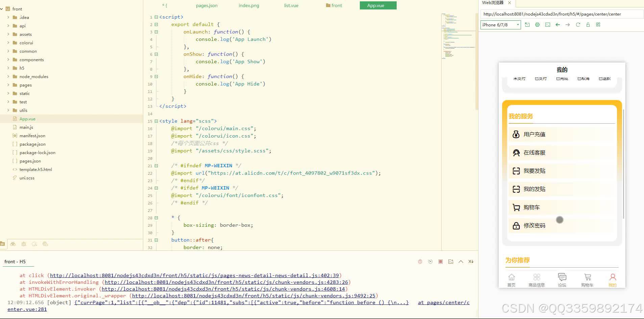The image size is (644, 319).
Task: Switch to the pages.json editor tab
Action: point(206,5)
